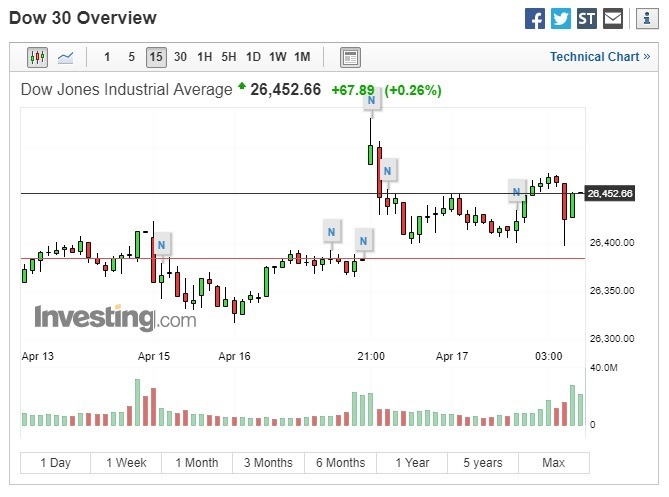Click the Apr 15 date label
This screenshot has height=497, width=669.
[x=154, y=356]
